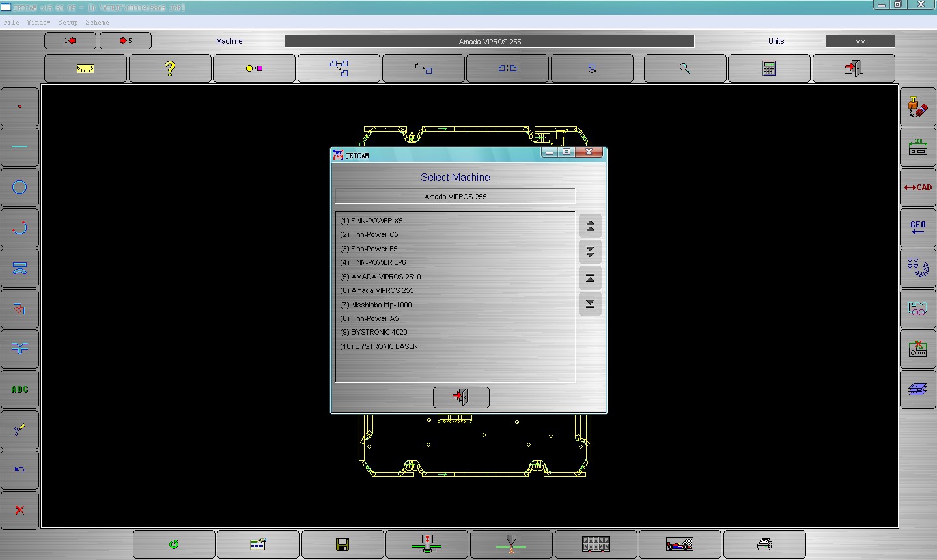
Task: Click the red trim arrow tool icon
Action: click(20, 309)
